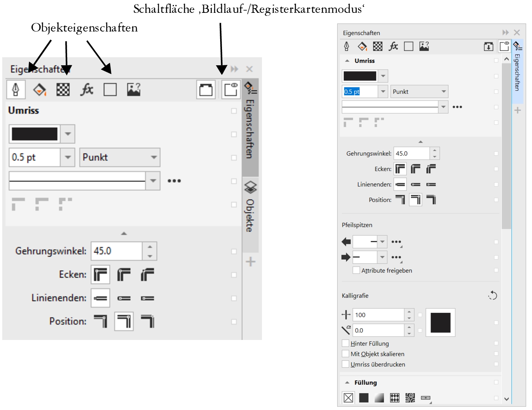Pick the gradient fountain fill icon under Füllung

[379, 398]
